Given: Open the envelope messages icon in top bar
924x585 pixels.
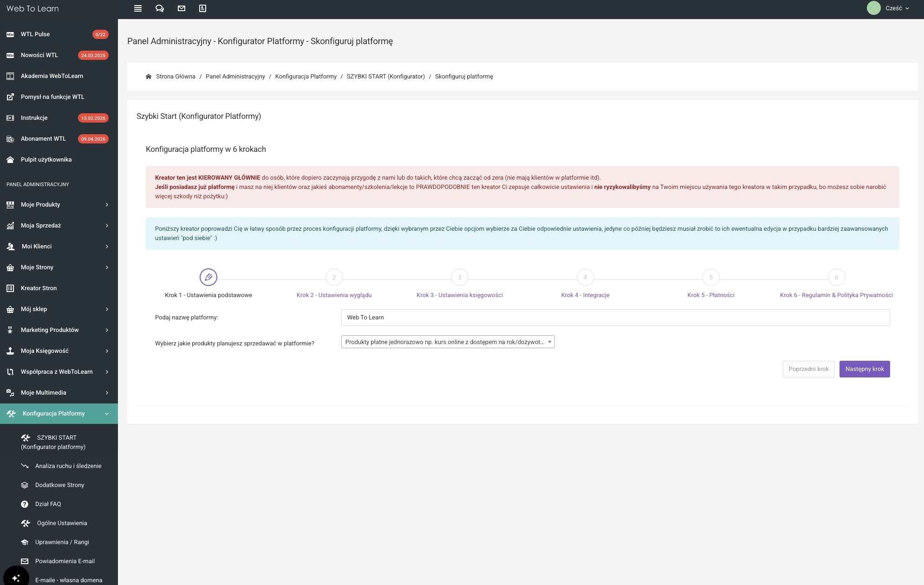Looking at the screenshot, I should (x=182, y=8).
